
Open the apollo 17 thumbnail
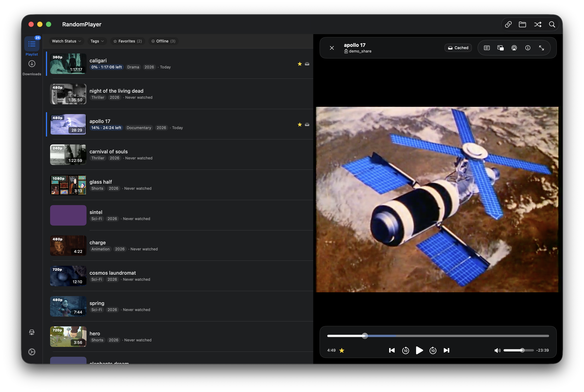pos(68,124)
